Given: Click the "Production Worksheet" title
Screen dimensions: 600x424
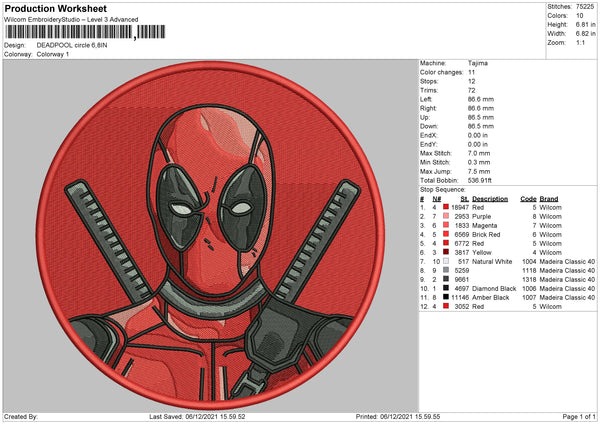Looking at the screenshot, I should (x=56, y=8).
